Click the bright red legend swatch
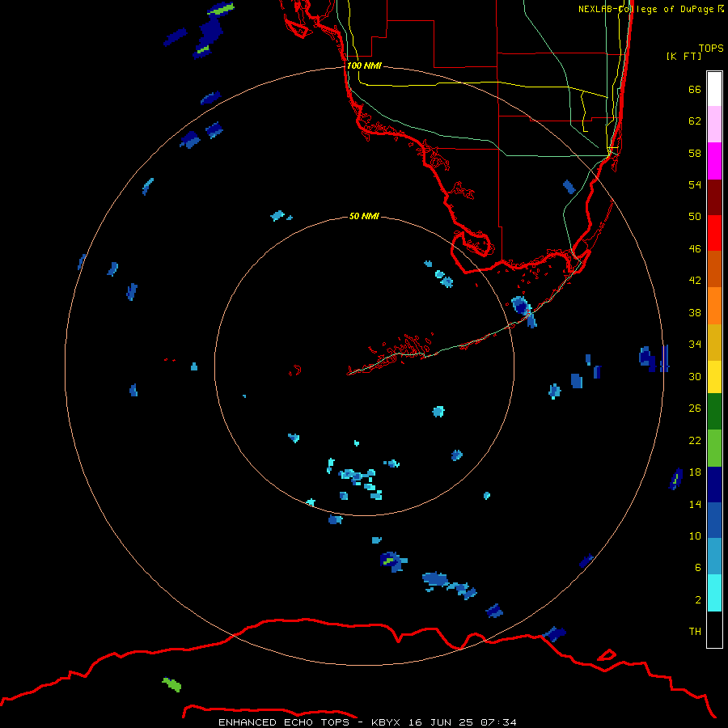This screenshot has height=728, width=728. 714,233
